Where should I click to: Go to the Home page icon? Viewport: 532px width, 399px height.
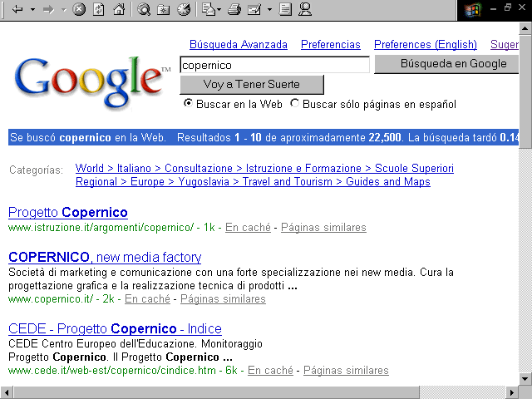pyautogui.click(x=119, y=9)
